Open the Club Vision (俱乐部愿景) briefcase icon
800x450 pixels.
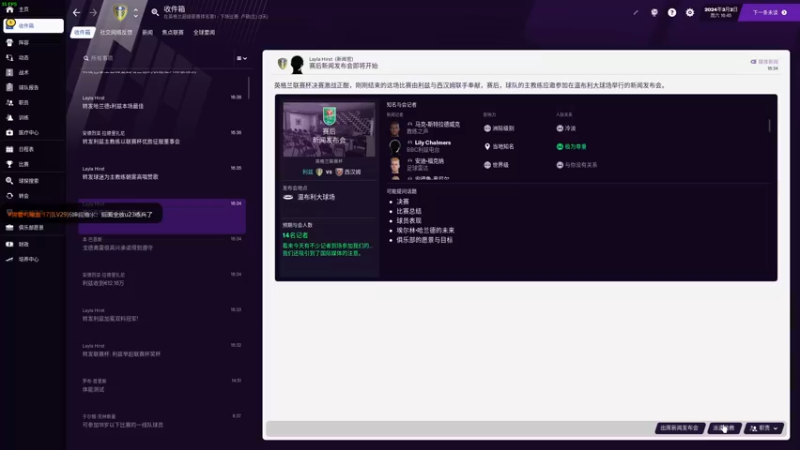[x=10, y=228]
